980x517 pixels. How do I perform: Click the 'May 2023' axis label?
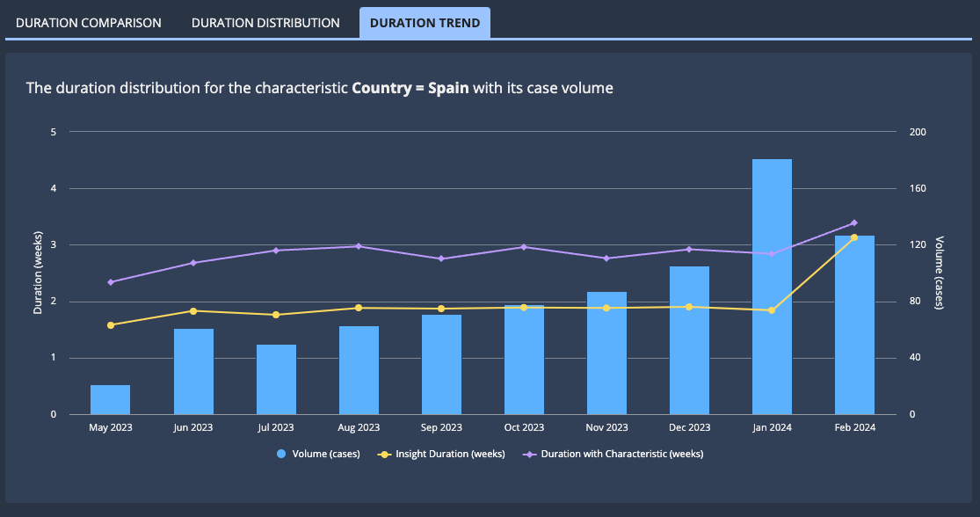(111, 427)
